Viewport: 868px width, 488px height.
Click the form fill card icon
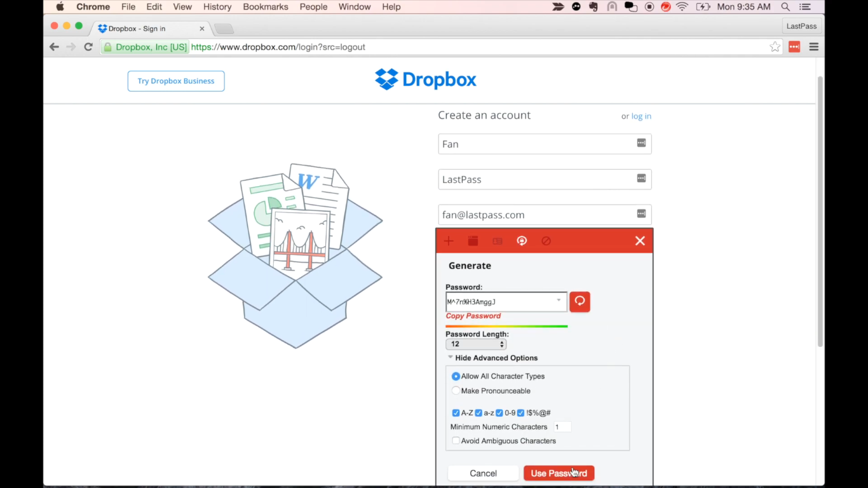tap(498, 241)
